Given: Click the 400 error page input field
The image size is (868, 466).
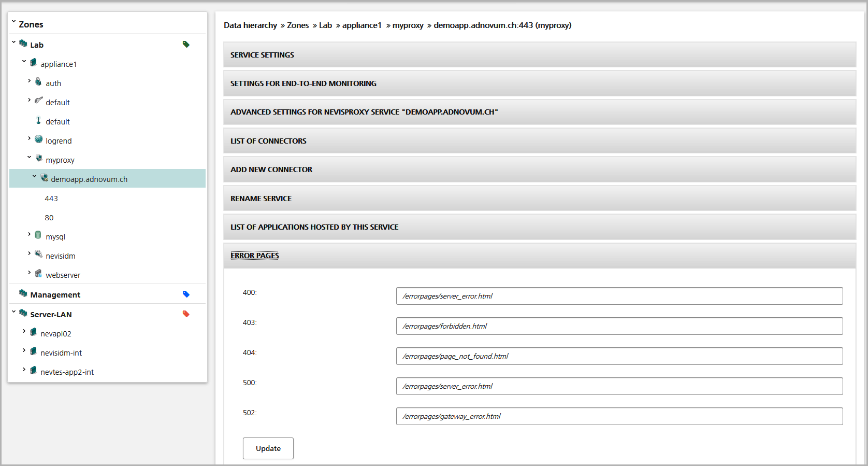Looking at the screenshot, I should click(x=619, y=296).
